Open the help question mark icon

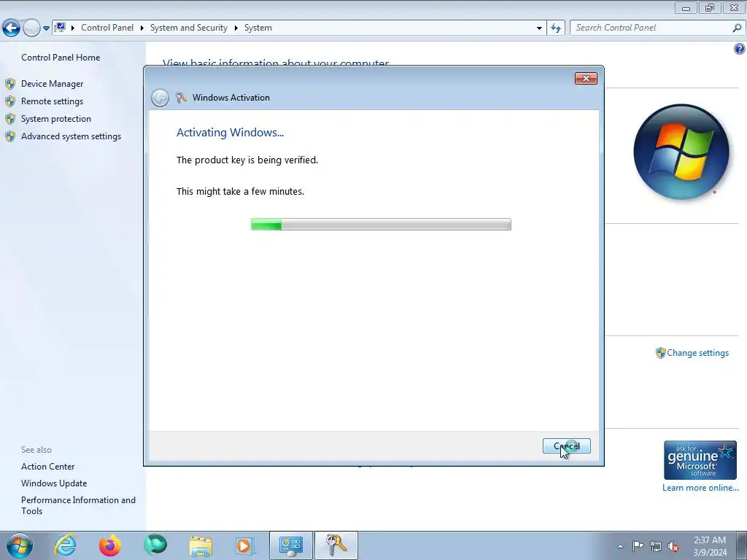pos(740,49)
